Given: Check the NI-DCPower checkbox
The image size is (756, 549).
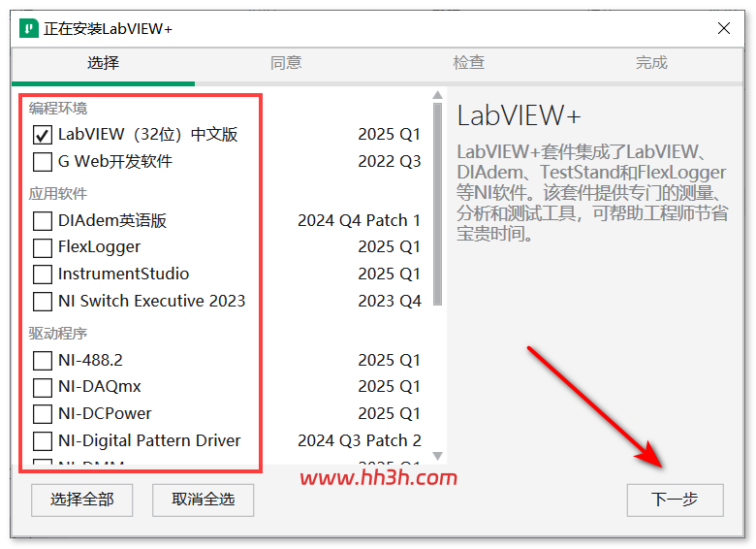Looking at the screenshot, I should 43,414.
